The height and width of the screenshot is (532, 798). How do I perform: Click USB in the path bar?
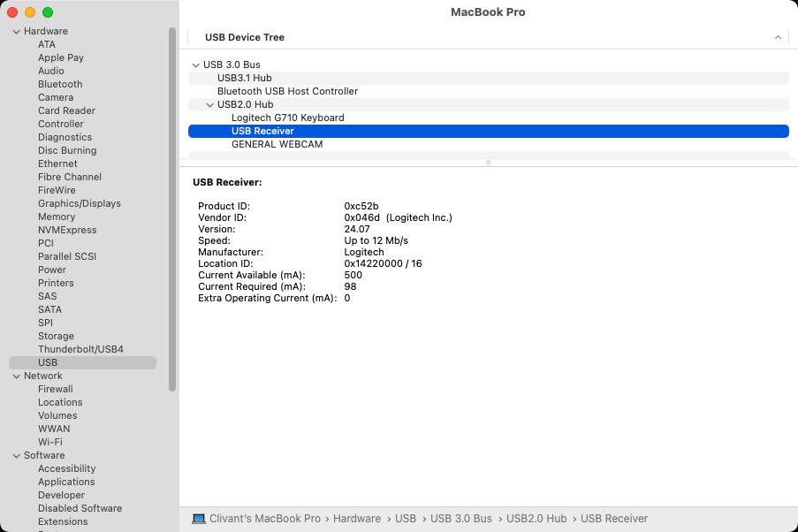405,518
